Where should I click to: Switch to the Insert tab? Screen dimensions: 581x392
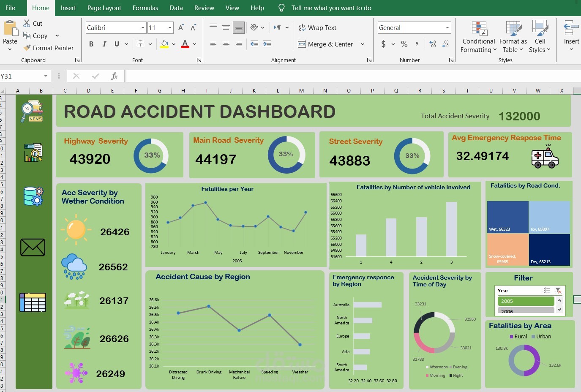tap(68, 8)
